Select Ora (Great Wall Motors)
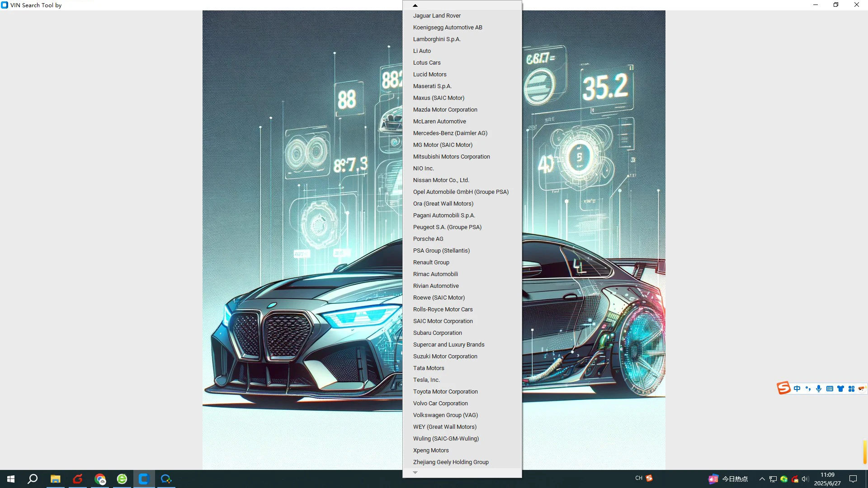 462,204
